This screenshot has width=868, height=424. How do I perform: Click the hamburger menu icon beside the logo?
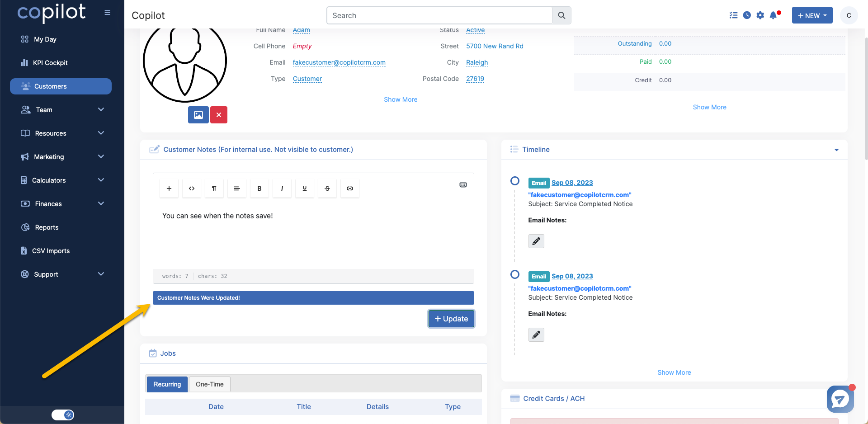[107, 13]
